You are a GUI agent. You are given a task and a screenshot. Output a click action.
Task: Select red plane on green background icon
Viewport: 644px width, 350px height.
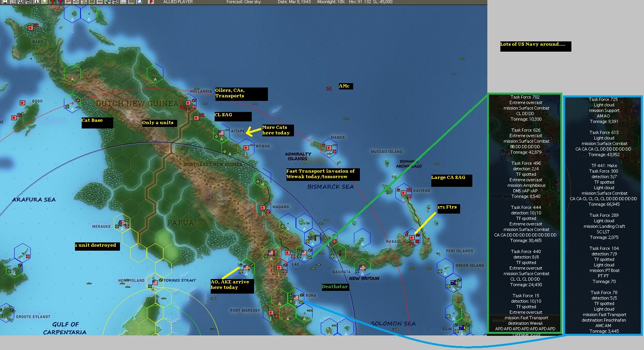click(x=52, y=2)
